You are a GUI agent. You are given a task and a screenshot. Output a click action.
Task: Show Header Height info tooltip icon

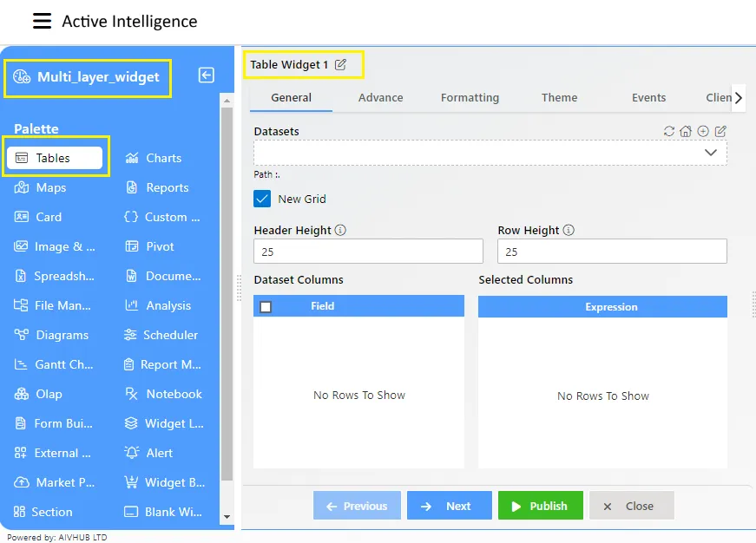tap(340, 230)
